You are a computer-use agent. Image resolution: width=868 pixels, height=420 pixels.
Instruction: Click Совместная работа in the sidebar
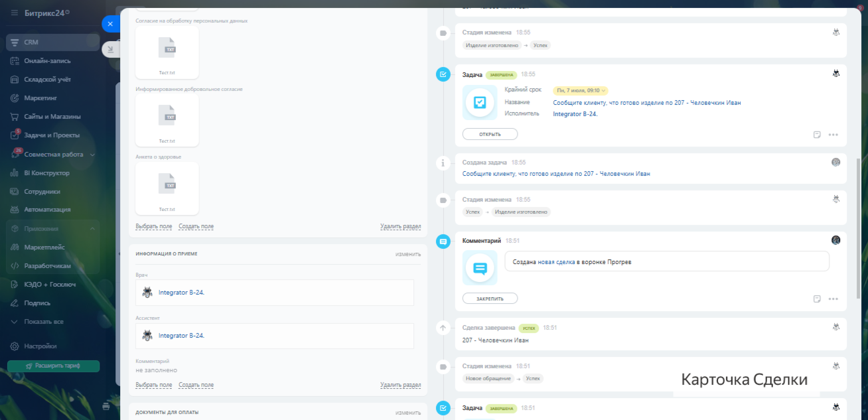point(54,154)
